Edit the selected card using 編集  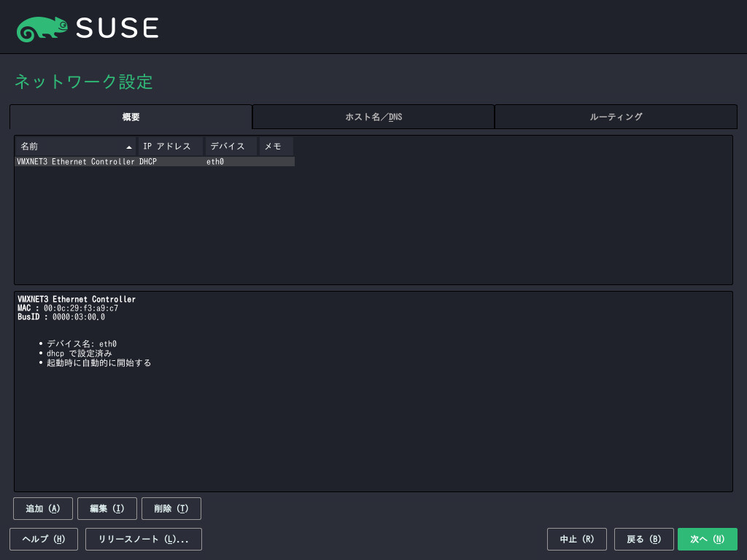pos(107,508)
